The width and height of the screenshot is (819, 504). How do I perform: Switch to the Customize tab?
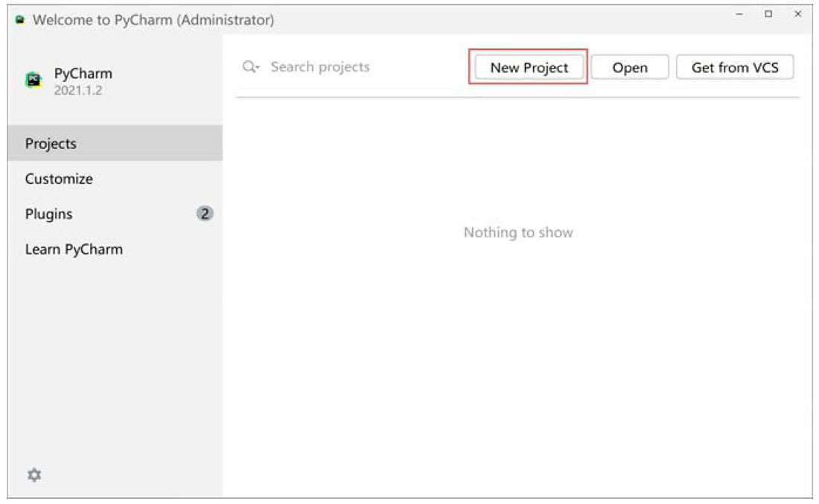click(115, 179)
